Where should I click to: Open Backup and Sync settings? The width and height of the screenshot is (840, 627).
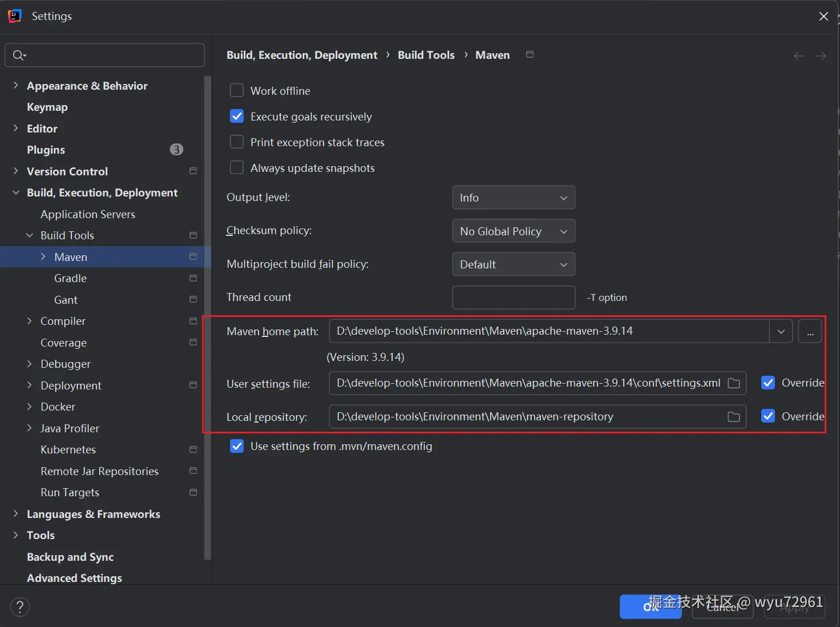(70, 557)
